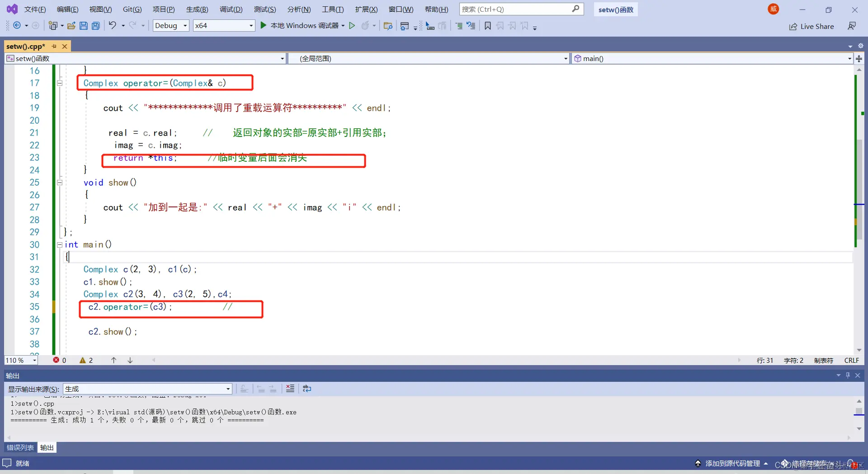Click the red error count indicator
868x474 pixels.
coord(59,360)
